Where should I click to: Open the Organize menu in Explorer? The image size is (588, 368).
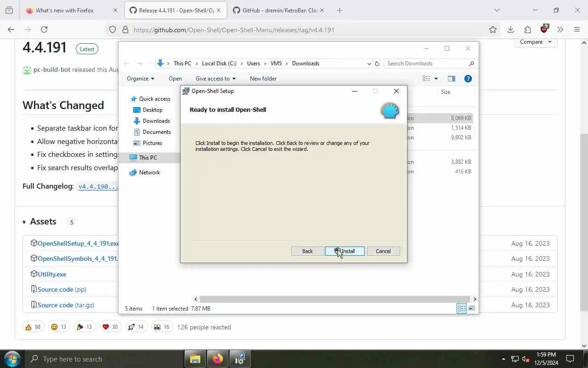(141, 79)
